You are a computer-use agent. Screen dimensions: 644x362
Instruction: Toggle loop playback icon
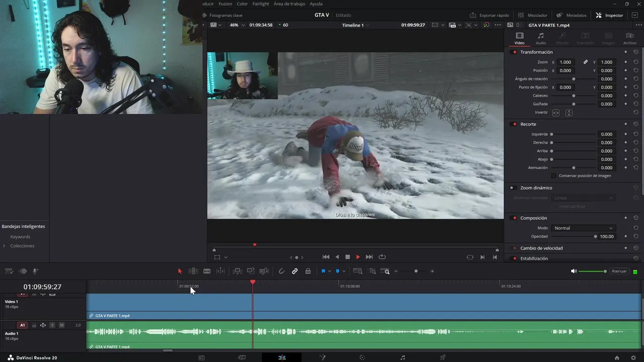click(382, 257)
